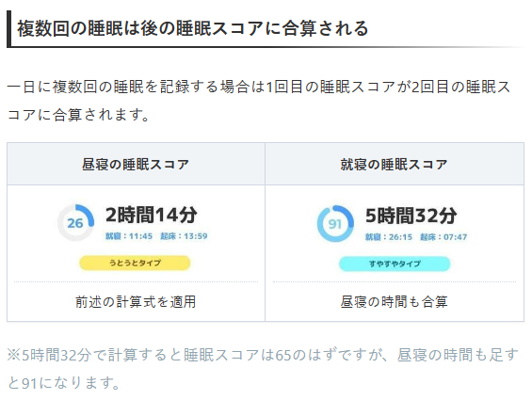Click the 就寝：11:45 bedtime label
The height and width of the screenshot is (400, 532).
click(129, 236)
